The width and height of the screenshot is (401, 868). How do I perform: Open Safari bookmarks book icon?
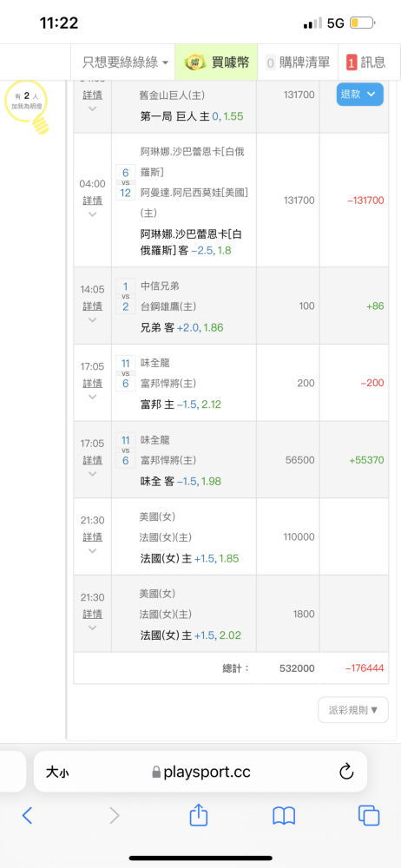click(x=284, y=815)
